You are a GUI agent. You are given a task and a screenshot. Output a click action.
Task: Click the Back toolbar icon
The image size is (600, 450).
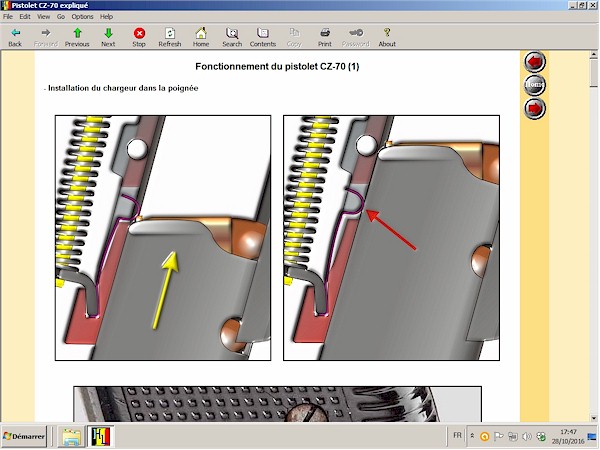tap(15, 37)
